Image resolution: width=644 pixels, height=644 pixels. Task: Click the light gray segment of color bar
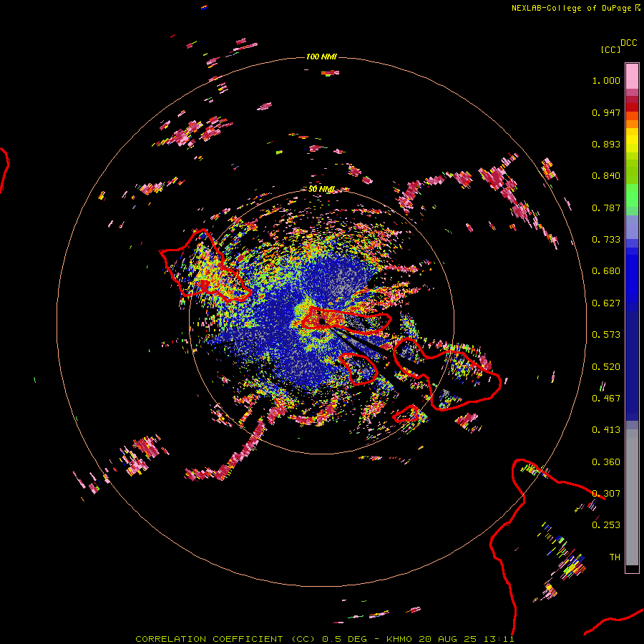(632, 497)
